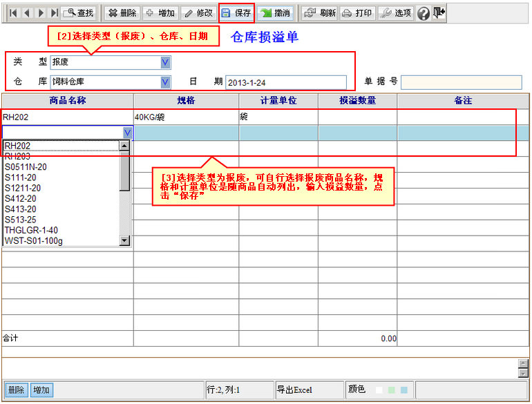This screenshot has width=532, height=404.
Task: Click the 单据号 document number field
Action: tap(461, 82)
